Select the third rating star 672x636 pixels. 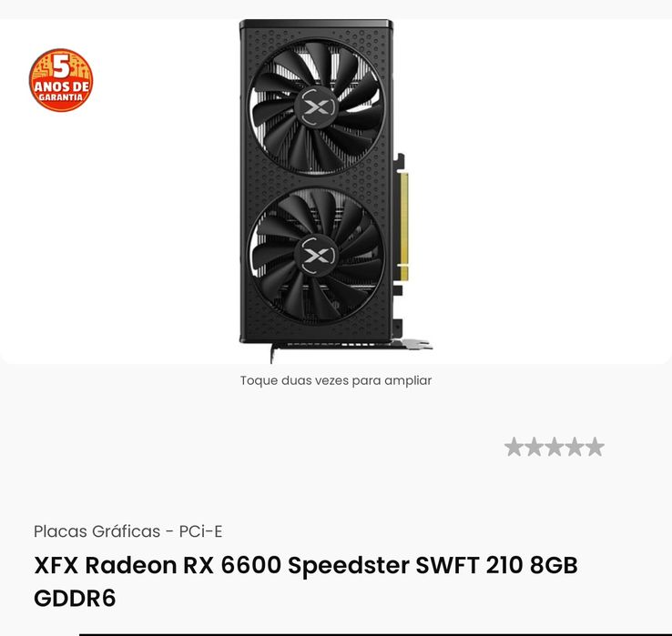click(555, 447)
